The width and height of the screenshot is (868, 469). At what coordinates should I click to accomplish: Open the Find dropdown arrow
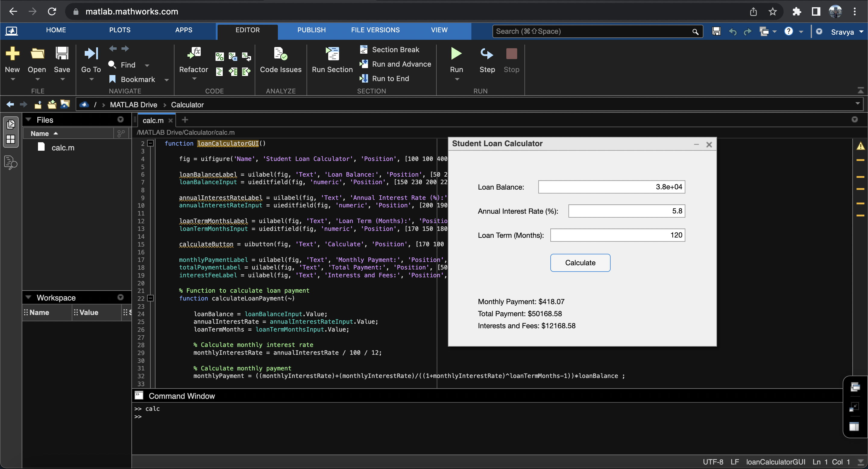[147, 65]
